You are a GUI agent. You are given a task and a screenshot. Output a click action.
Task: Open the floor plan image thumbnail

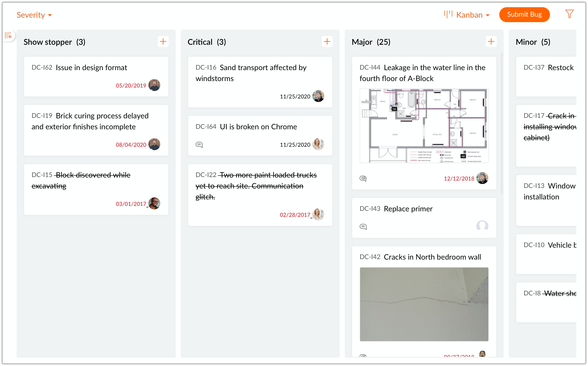424,126
